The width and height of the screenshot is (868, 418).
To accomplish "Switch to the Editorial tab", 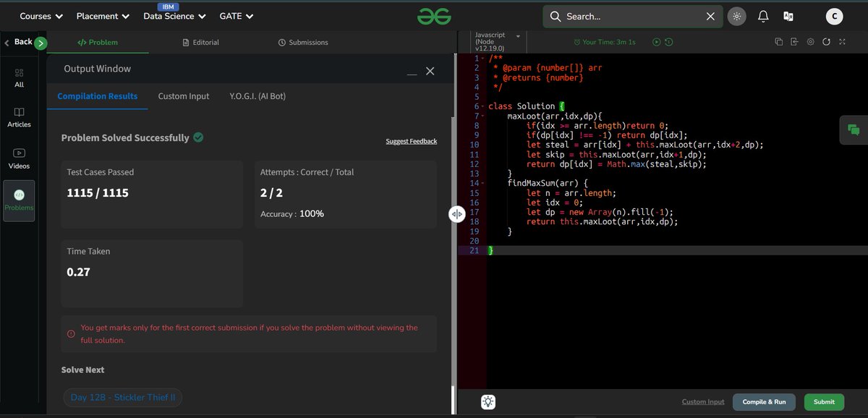I will tap(201, 42).
